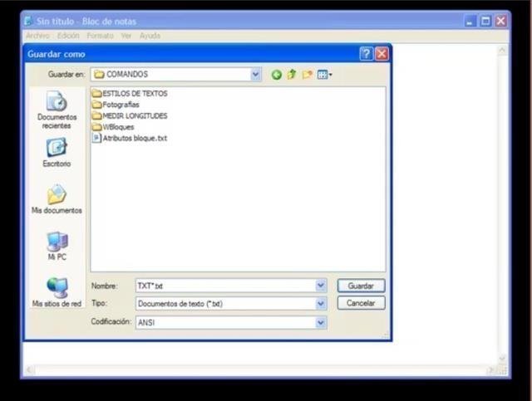Click Notepad vertical scrollbar up arrow
Image resolution: width=532 pixels, height=401 pixels.
[x=502, y=51]
